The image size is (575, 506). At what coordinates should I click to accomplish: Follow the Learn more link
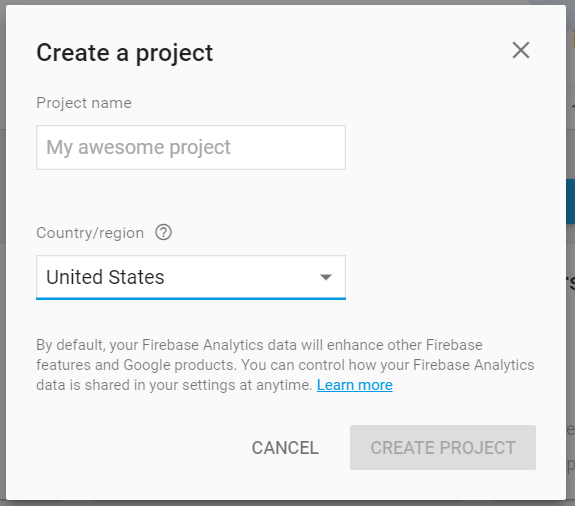pos(355,385)
